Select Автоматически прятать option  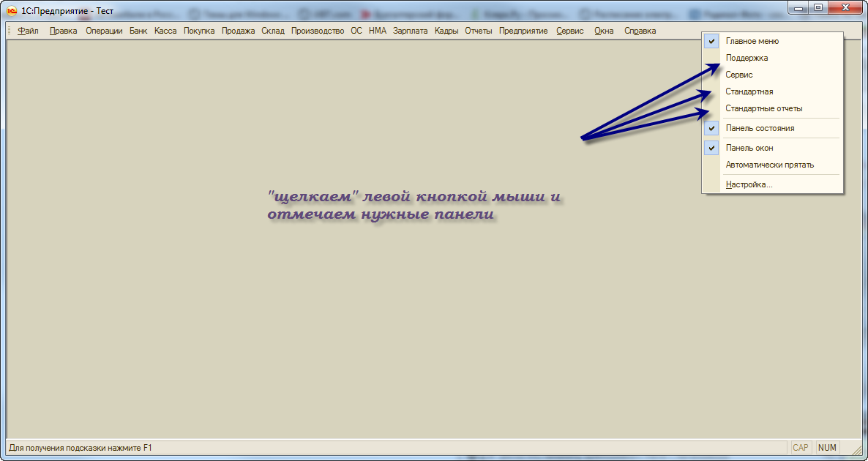tap(769, 165)
